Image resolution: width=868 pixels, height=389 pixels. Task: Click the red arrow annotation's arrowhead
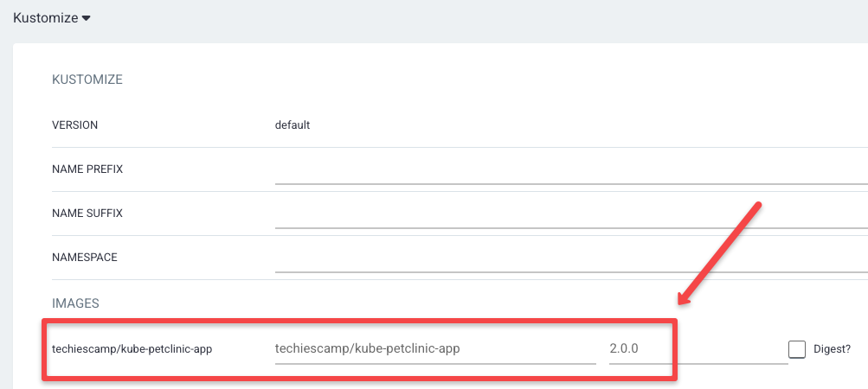[684, 300]
